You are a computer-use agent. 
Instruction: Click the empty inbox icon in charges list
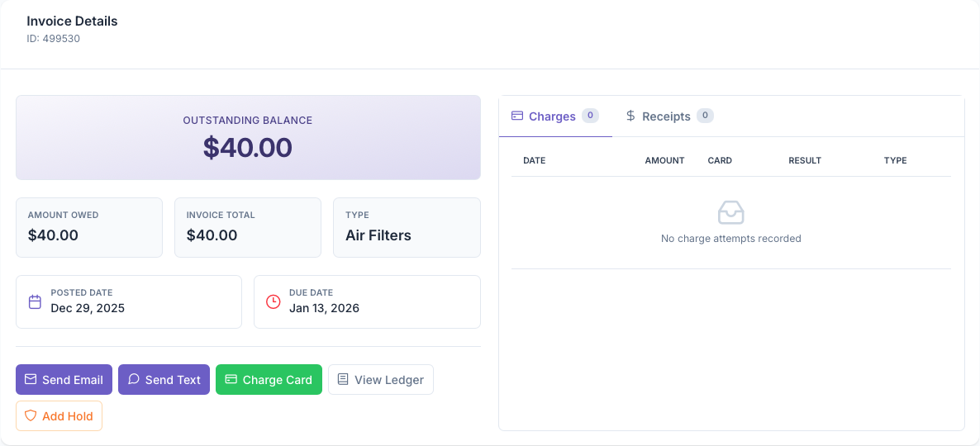coord(731,213)
